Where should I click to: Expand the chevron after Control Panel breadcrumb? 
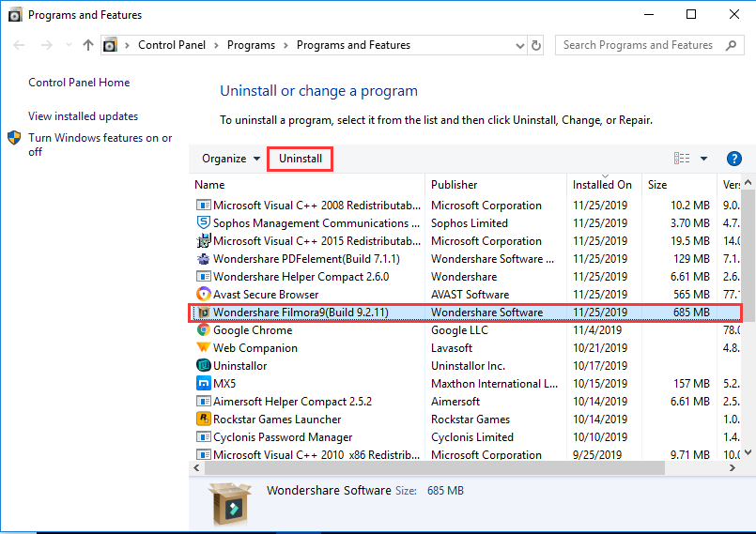tap(216, 45)
